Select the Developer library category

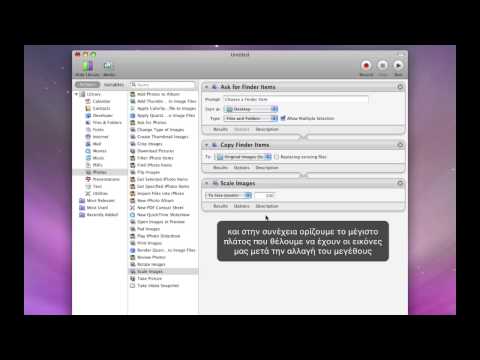point(102,115)
